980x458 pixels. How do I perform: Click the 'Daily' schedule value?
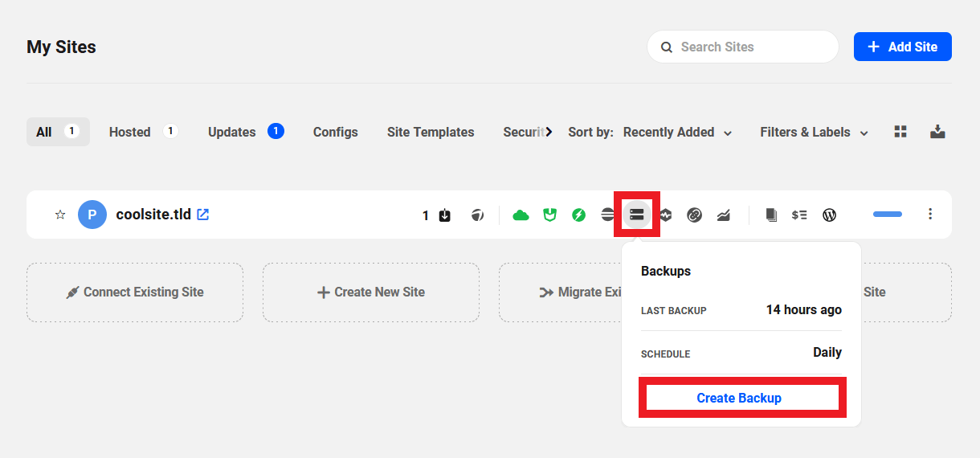[x=827, y=352]
